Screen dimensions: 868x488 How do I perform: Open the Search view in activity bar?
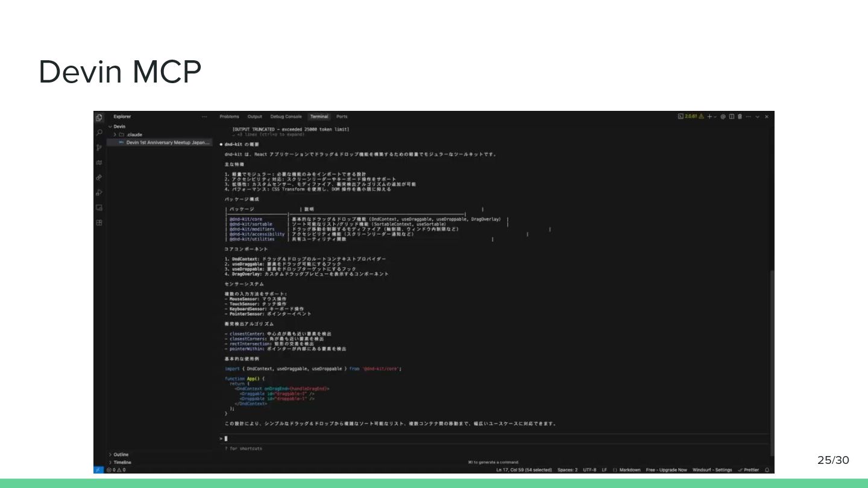click(x=99, y=133)
